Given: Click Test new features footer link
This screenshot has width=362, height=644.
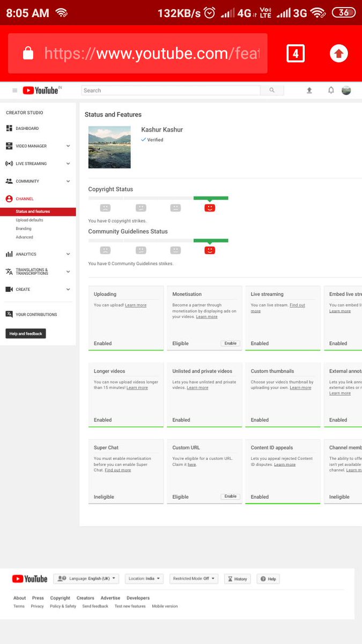Looking at the screenshot, I should [130, 606].
